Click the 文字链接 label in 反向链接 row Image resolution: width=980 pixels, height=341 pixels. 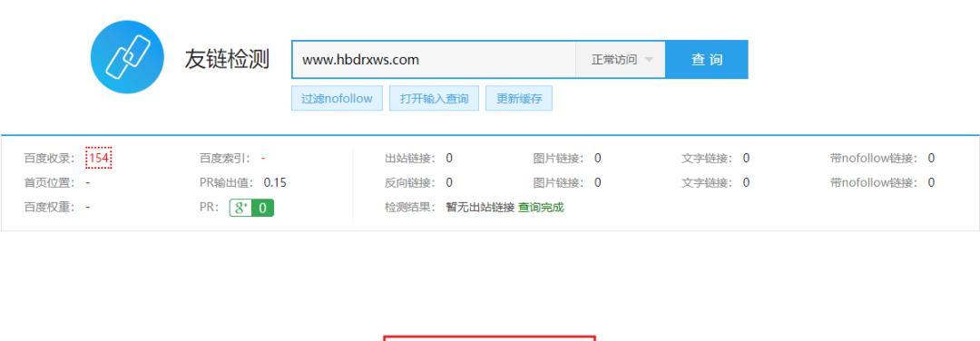coord(707,183)
